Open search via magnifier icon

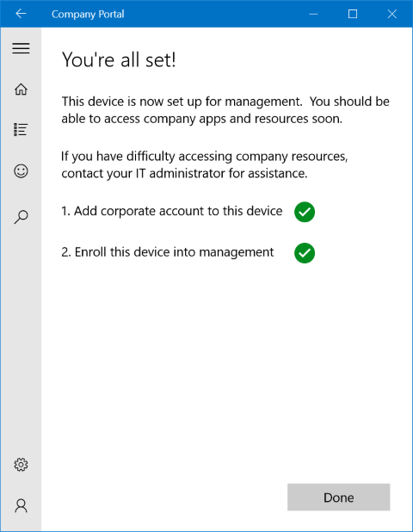click(x=21, y=217)
